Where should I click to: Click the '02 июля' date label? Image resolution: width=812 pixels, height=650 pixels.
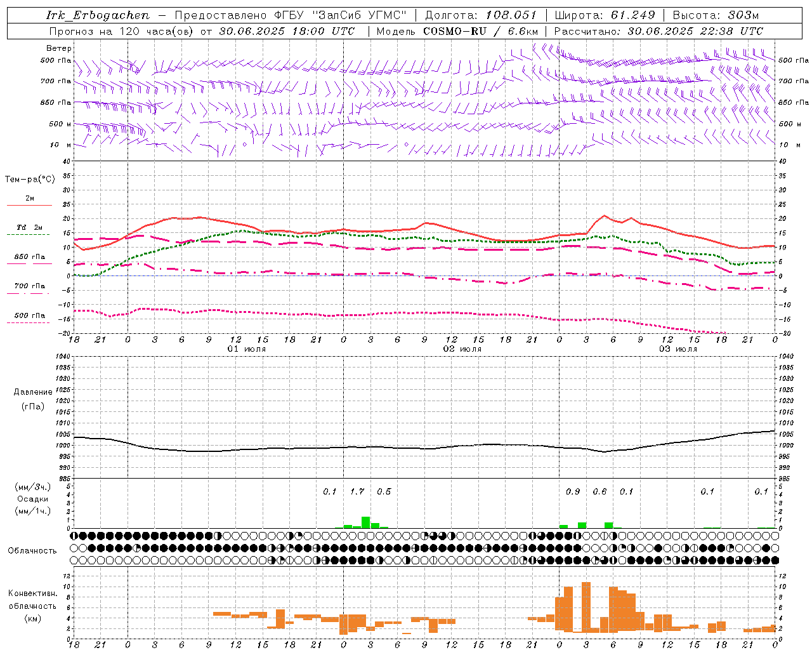[462, 349]
